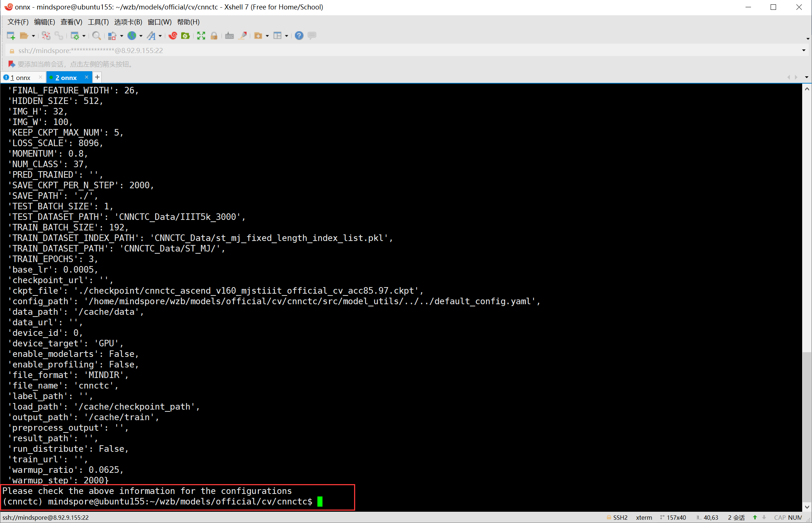This screenshot has width=812, height=523.
Task: Expand the globe encoding dropdown arrow
Action: [x=141, y=36]
